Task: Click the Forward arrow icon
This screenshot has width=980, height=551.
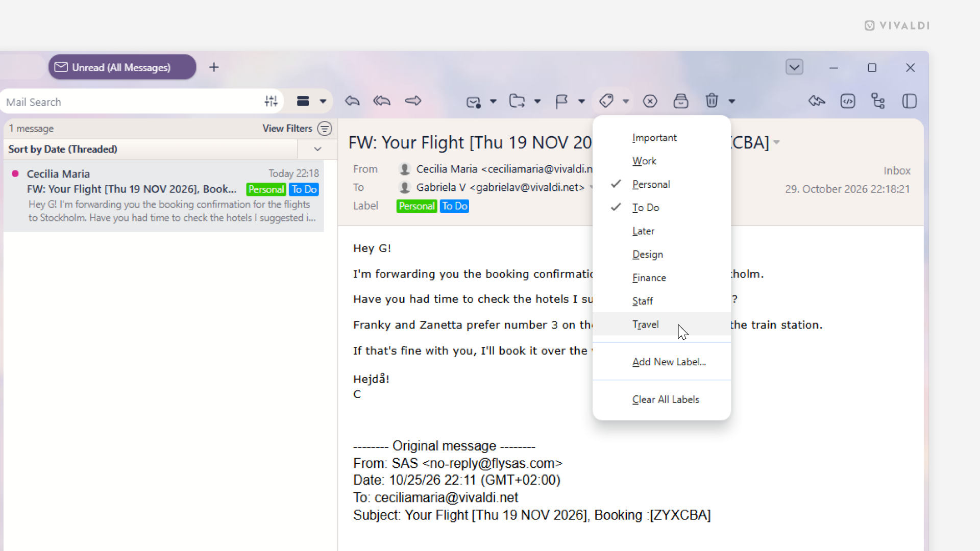Action: tap(413, 101)
